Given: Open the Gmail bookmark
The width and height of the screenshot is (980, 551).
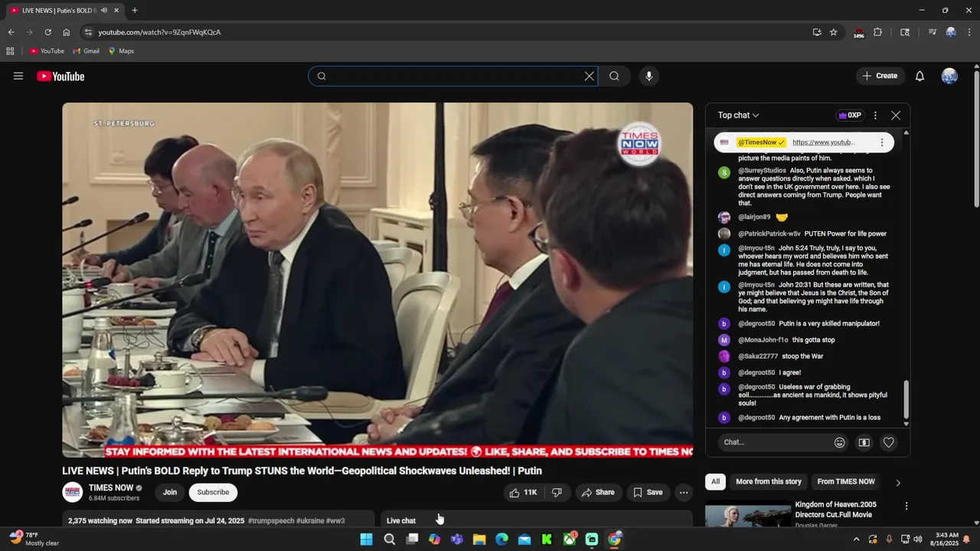Looking at the screenshot, I should pos(86,51).
